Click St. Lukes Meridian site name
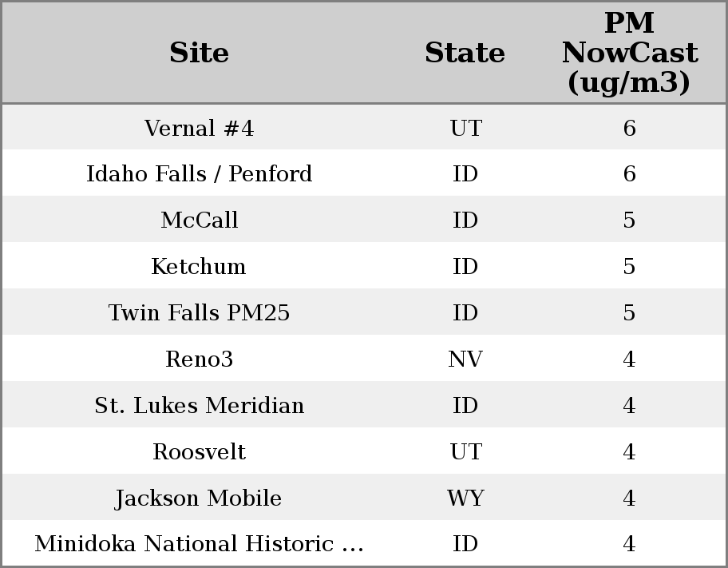Screen dimensions: 728x568 [199, 406]
